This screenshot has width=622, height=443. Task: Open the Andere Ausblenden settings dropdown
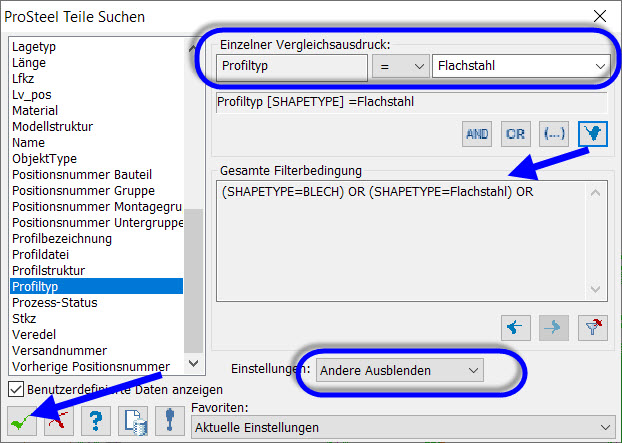pyautogui.click(x=400, y=370)
